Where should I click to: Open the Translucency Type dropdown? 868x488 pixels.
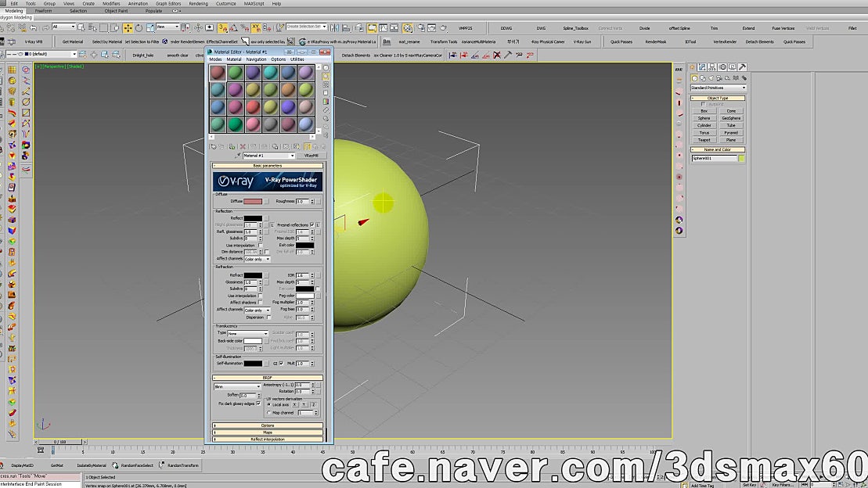(x=248, y=334)
